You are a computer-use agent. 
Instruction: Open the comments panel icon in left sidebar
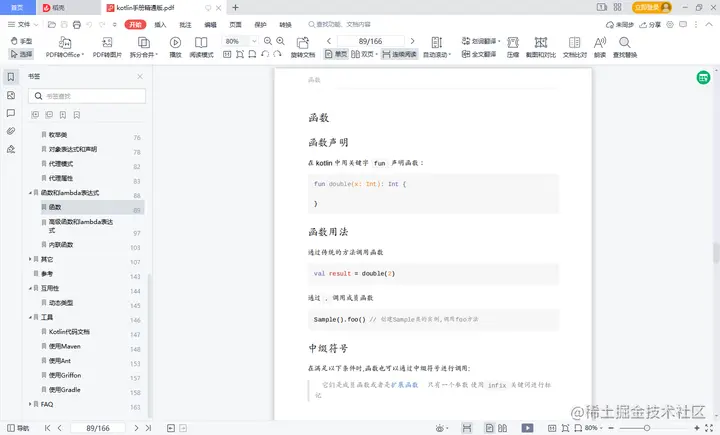click(x=11, y=113)
